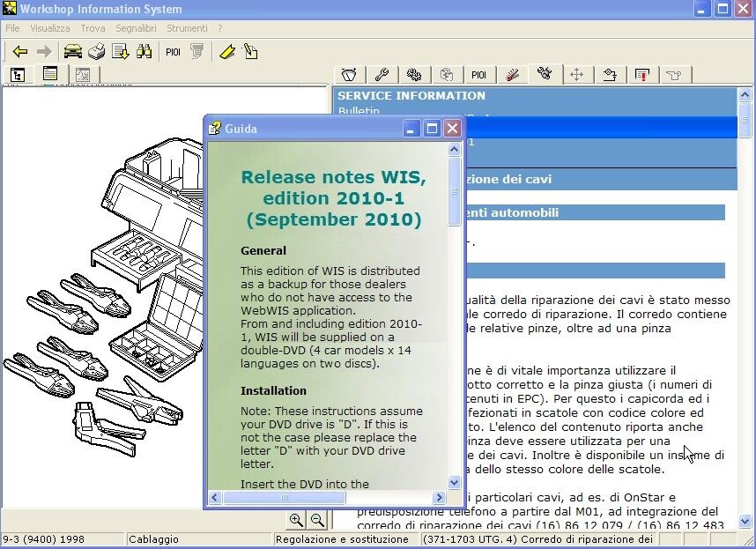Click the PIOI button in the main toolbar
756x549 pixels.
pyautogui.click(x=173, y=52)
